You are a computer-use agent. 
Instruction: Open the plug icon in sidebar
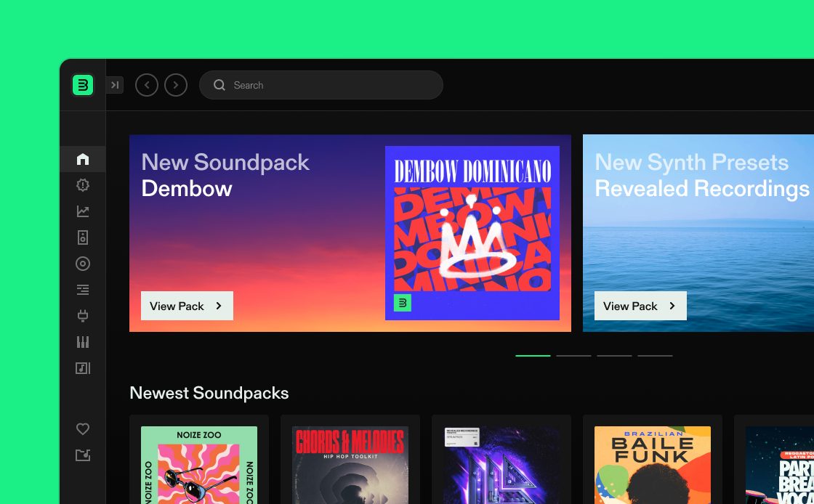83,316
